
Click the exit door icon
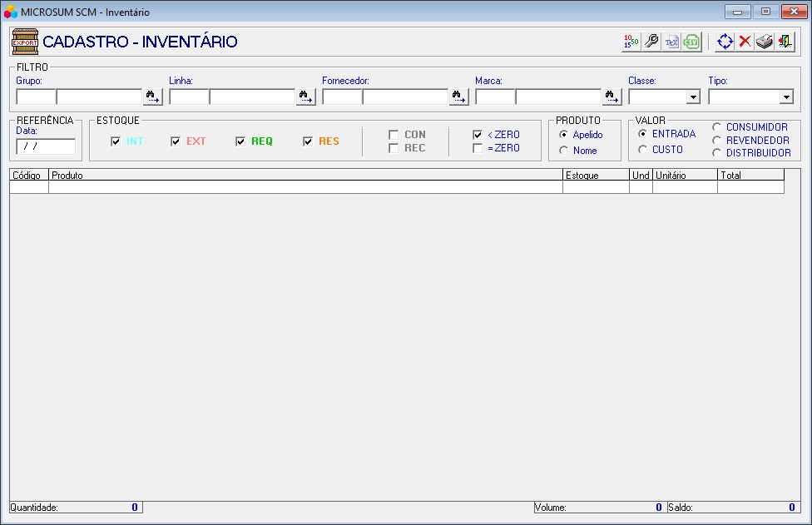[x=785, y=42]
